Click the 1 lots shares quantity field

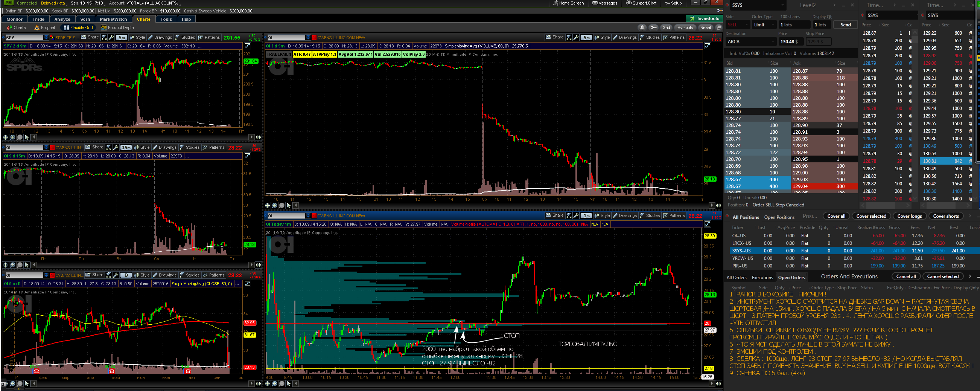coord(794,25)
